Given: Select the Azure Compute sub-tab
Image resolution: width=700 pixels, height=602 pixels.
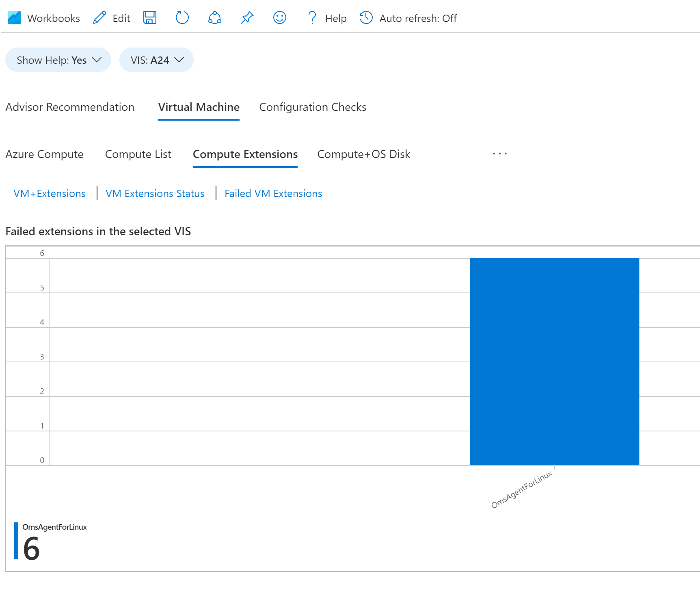Looking at the screenshot, I should [x=45, y=154].
